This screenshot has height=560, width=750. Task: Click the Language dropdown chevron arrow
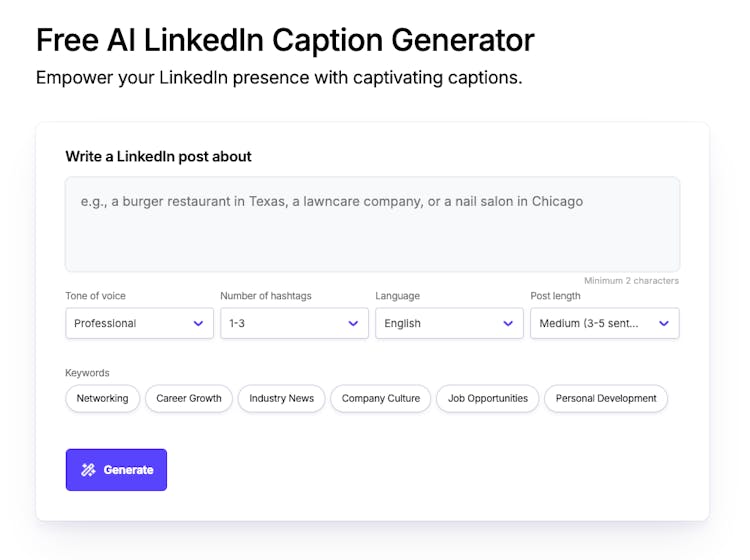click(x=508, y=323)
